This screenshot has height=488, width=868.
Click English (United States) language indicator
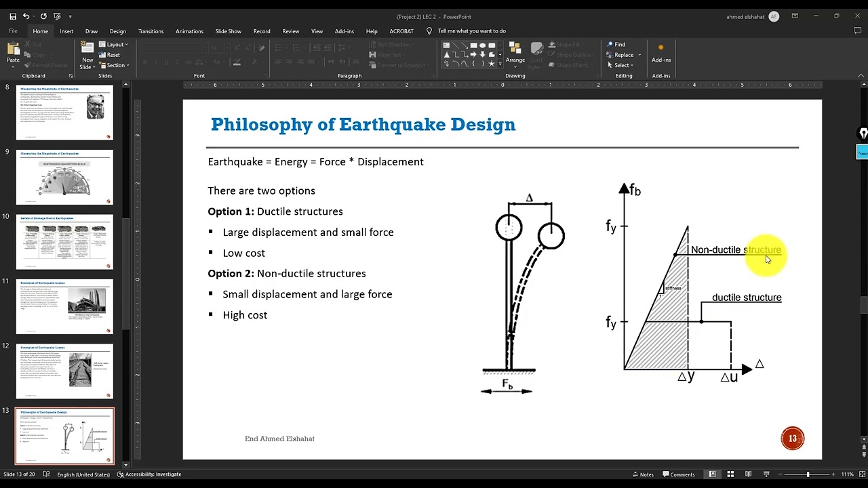[83, 474]
